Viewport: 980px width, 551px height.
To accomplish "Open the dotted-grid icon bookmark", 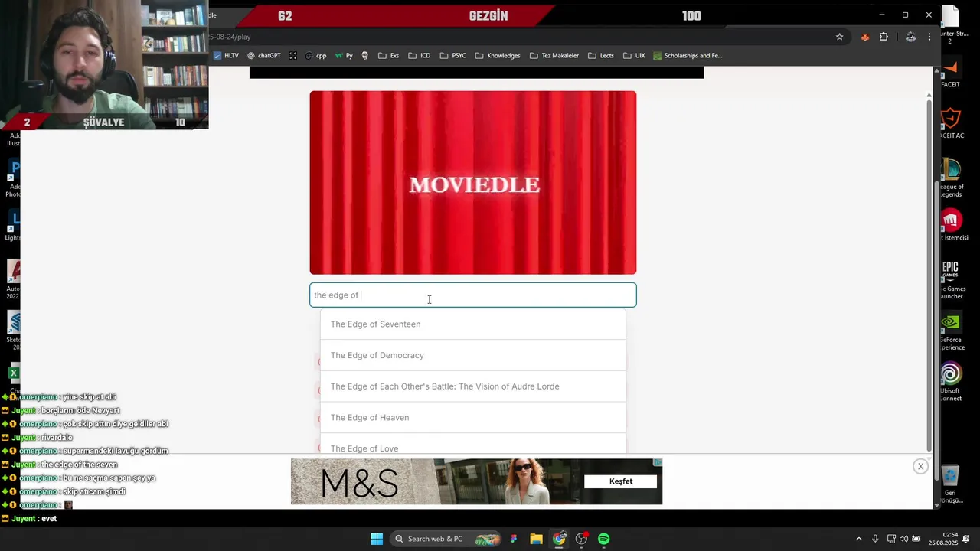I will click(293, 55).
